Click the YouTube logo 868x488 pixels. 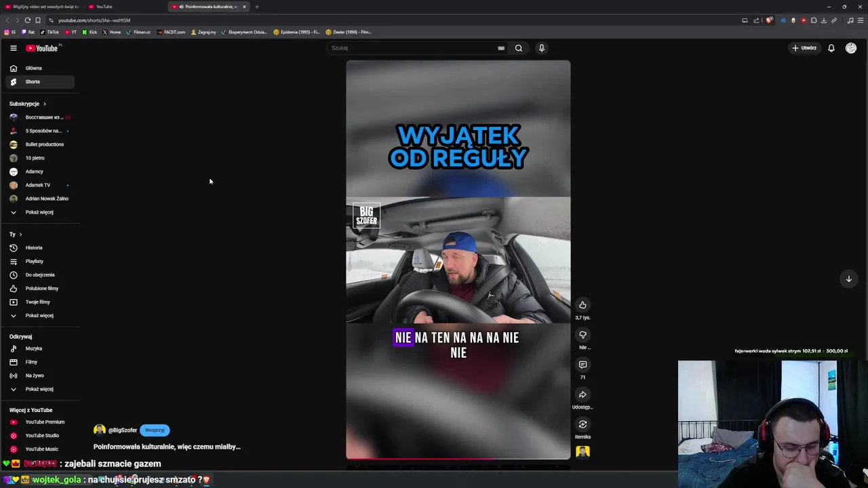point(43,48)
